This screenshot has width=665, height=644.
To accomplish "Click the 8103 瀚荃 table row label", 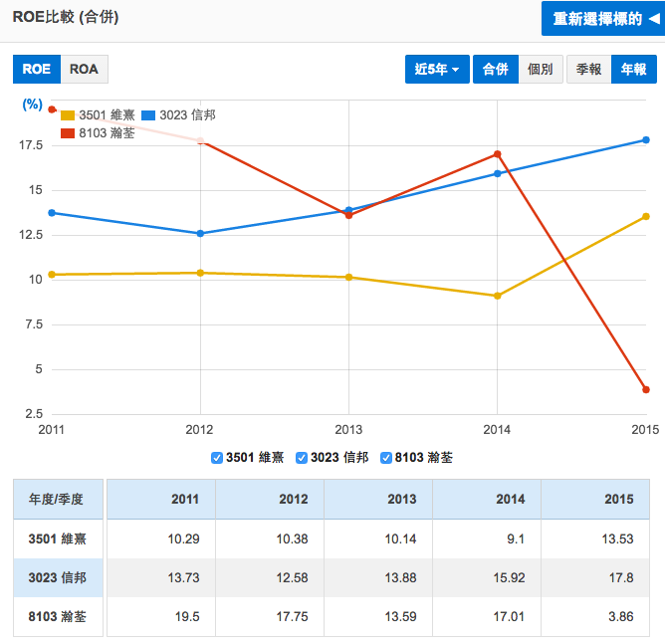I will (x=58, y=617).
